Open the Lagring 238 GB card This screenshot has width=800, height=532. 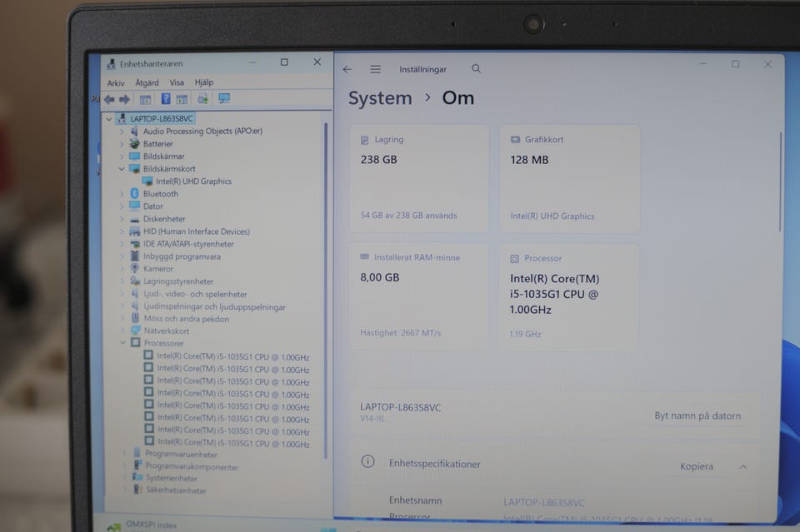[x=419, y=178]
